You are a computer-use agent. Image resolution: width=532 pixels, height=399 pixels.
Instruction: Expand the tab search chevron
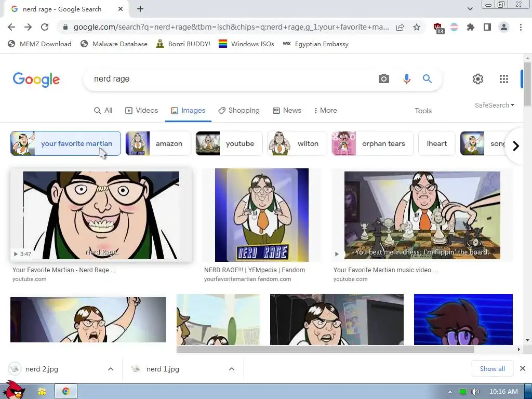[x=470, y=9]
